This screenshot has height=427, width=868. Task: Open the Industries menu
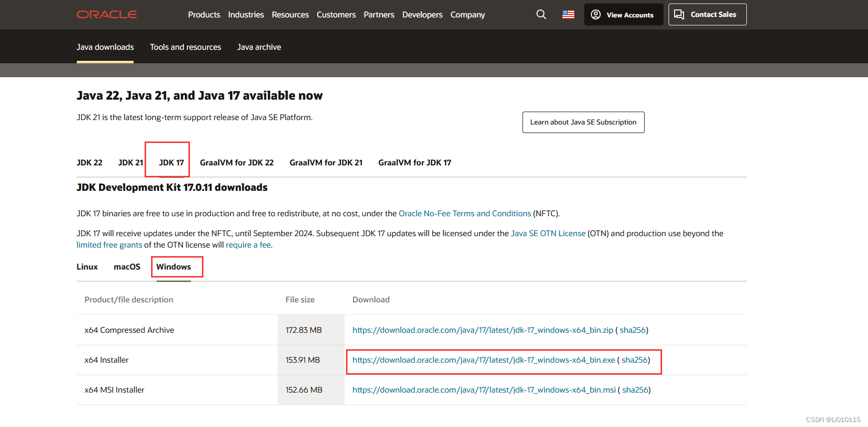pyautogui.click(x=246, y=14)
